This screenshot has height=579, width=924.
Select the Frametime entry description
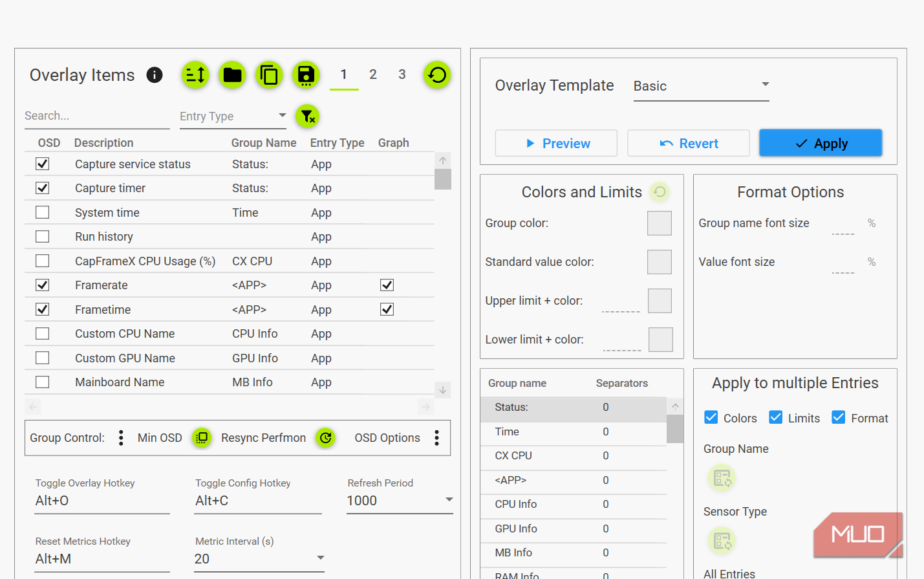click(x=103, y=310)
